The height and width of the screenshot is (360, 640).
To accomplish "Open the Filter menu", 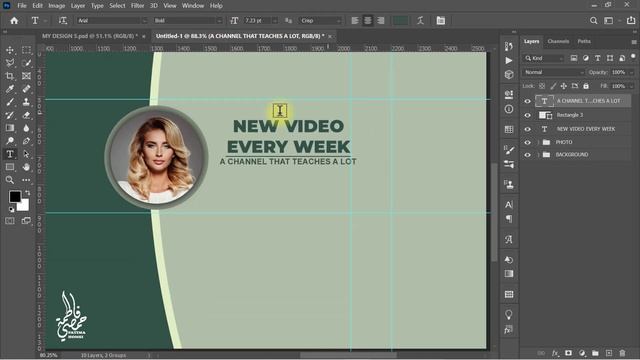I will point(138,6).
